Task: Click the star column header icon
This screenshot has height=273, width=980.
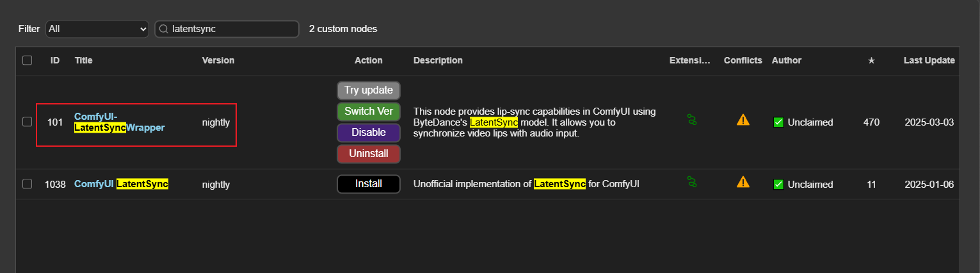Action: [x=871, y=60]
